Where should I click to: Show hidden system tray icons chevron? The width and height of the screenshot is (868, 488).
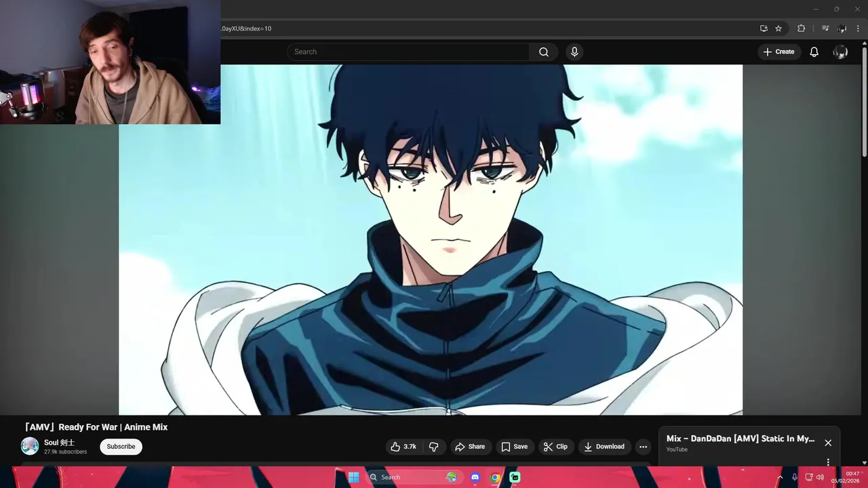[780, 477]
